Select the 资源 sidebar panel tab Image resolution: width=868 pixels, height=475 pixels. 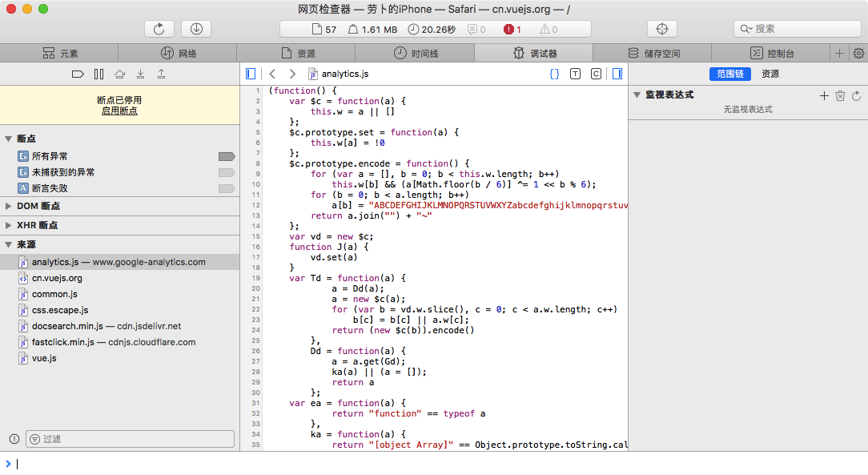[770, 74]
